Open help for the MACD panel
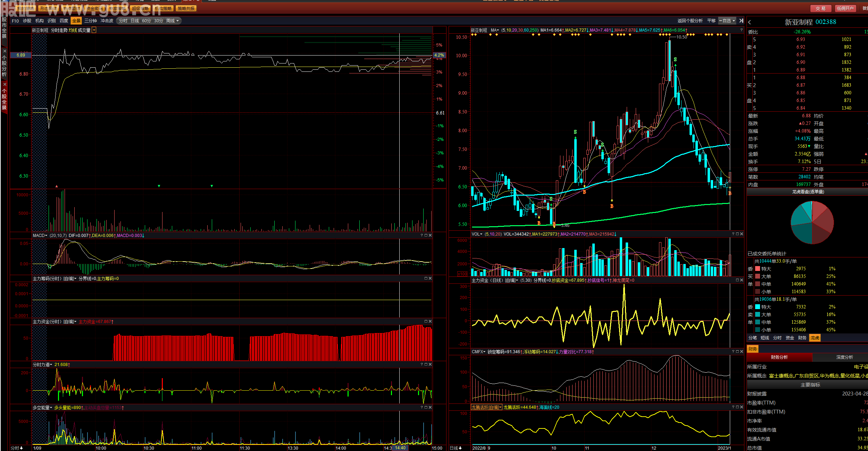 (x=422, y=235)
